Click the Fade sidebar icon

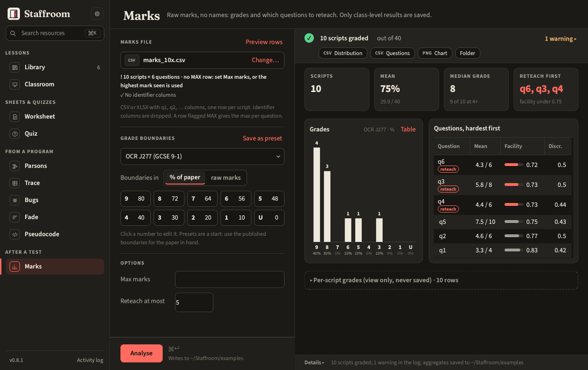[x=15, y=217]
